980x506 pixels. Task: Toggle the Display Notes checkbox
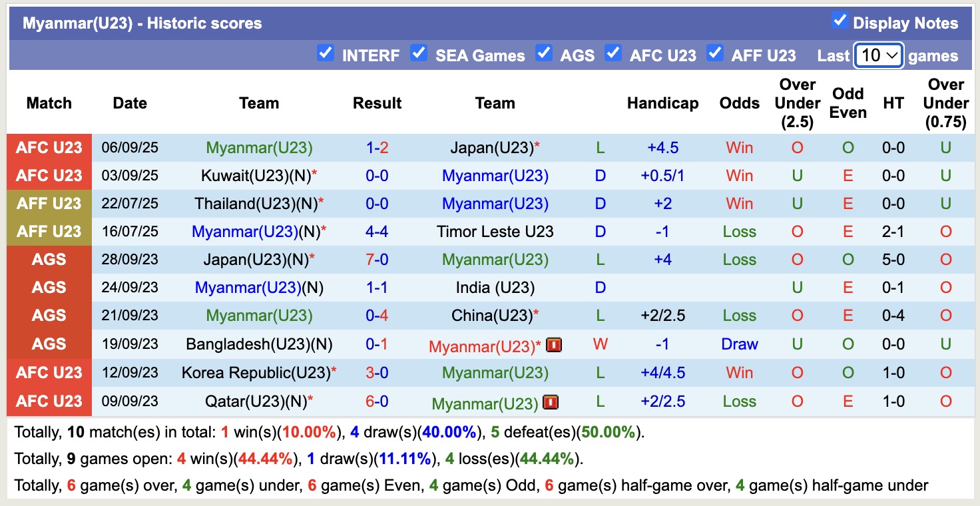pos(840,21)
